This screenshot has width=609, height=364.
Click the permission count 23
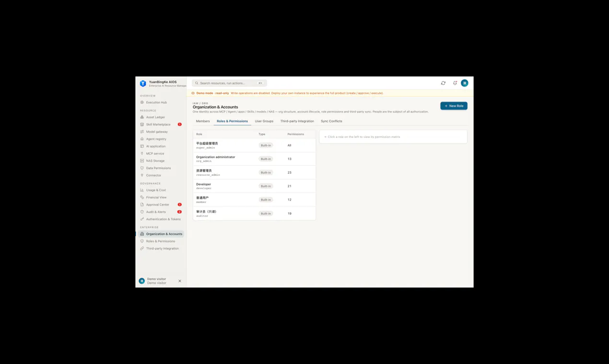coord(290,172)
